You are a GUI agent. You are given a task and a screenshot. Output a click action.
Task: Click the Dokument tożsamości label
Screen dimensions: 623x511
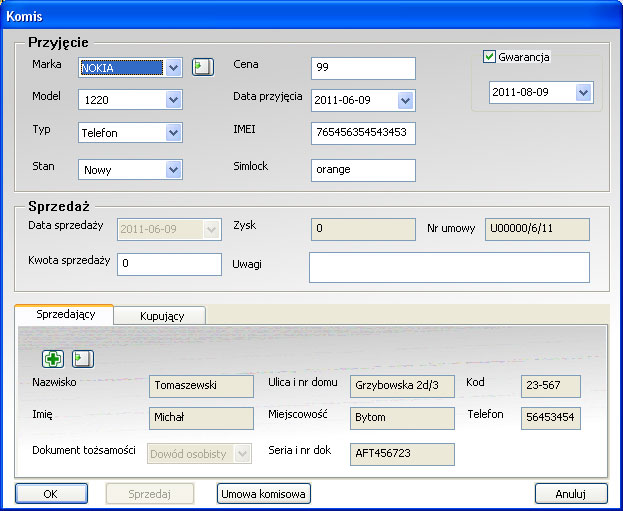point(84,450)
